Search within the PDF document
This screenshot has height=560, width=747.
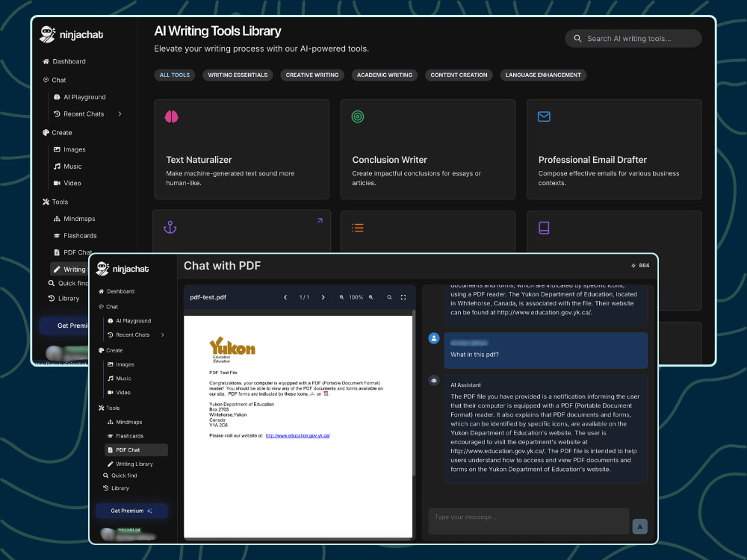[390, 297]
